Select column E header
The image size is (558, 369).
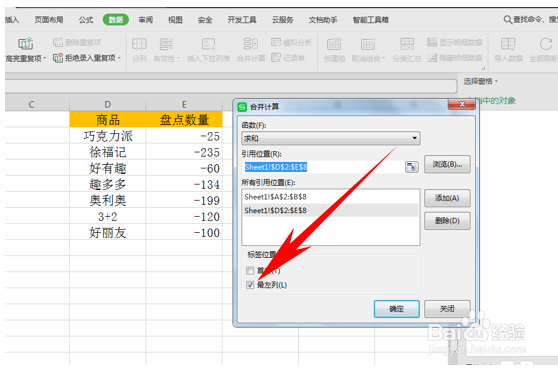tap(184, 104)
